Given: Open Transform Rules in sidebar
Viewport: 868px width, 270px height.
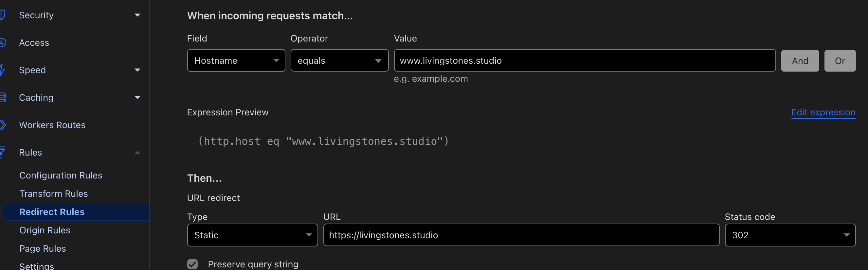Looking at the screenshot, I should 54,194.
